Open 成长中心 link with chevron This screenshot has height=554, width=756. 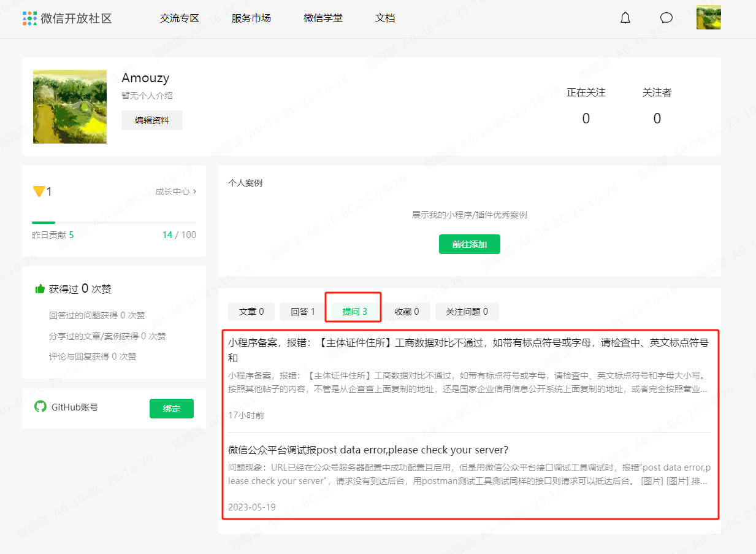(x=176, y=191)
